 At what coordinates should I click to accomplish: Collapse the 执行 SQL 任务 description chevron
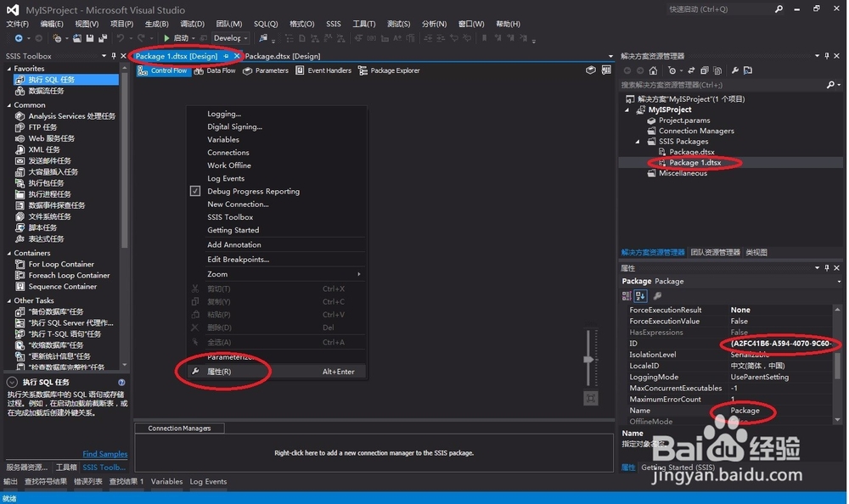click(x=12, y=382)
